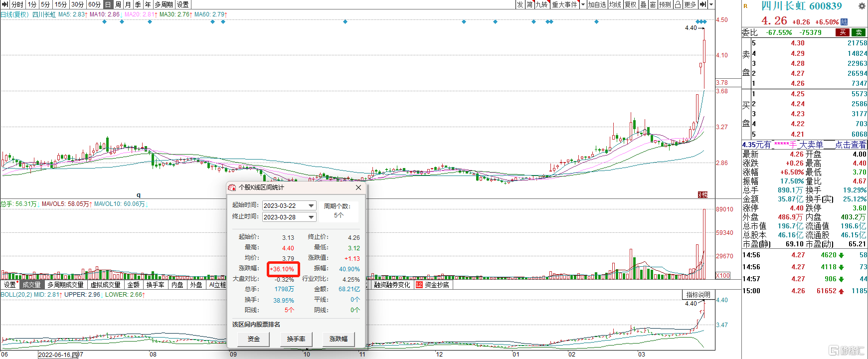Select the 60分 period
Screen dimensions: 868x359
95,4
